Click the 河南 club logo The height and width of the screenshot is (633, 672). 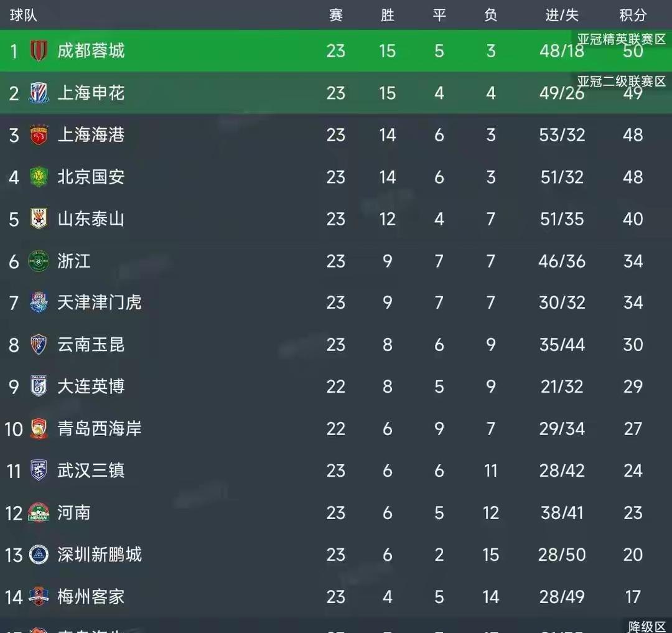(39, 513)
